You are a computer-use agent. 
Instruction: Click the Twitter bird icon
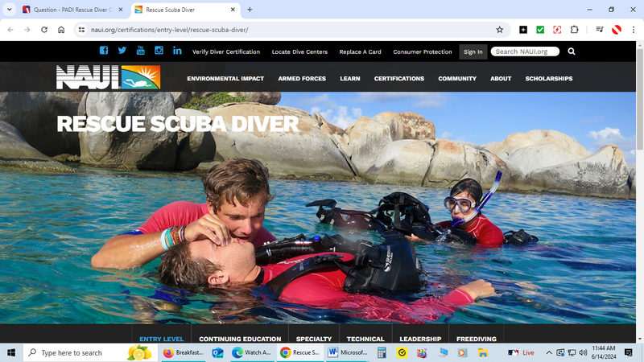pos(122,51)
